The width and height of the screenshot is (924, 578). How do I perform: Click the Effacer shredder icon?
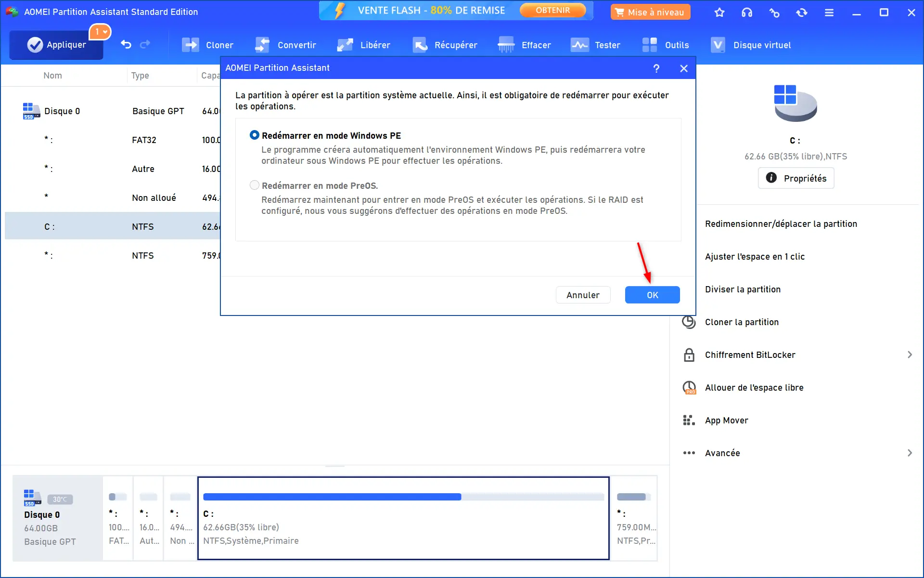point(506,45)
